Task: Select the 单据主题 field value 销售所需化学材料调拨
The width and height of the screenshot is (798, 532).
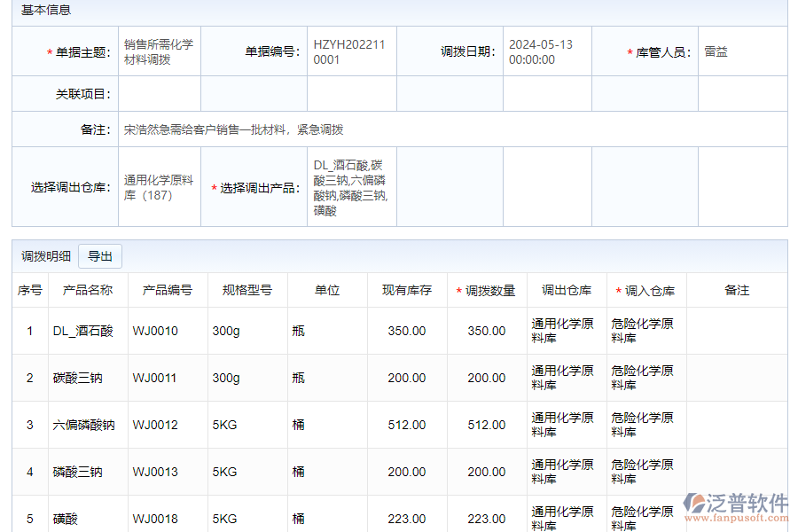Action: coord(159,51)
